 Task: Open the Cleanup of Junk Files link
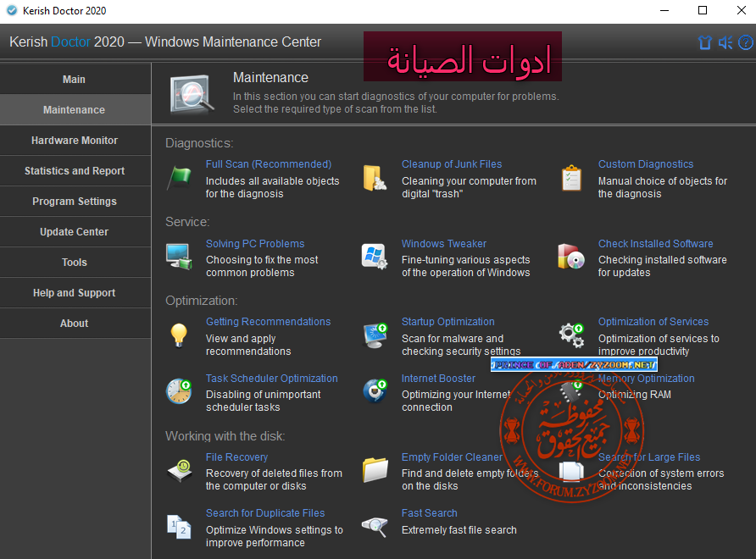click(x=452, y=164)
